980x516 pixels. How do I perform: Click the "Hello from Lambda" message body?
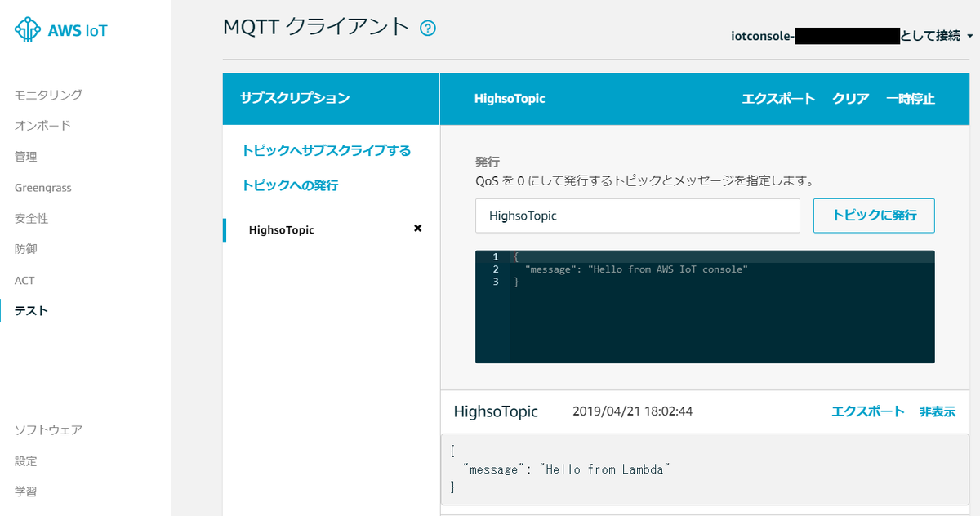(x=705, y=469)
